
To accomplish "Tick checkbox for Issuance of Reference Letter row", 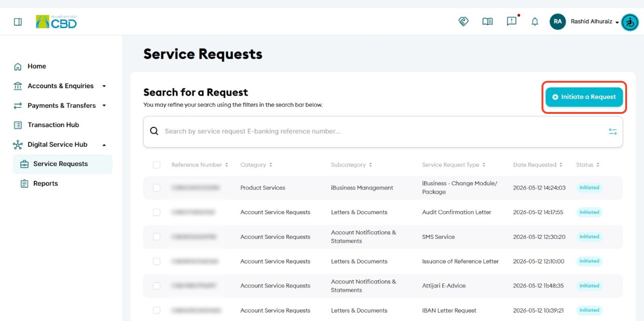I will pyautogui.click(x=157, y=261).
